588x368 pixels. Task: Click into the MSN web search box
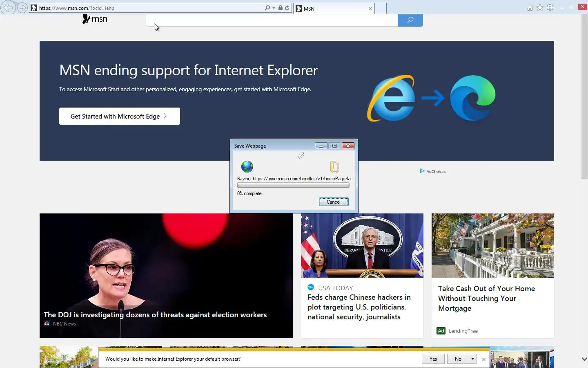click(x=272, y=20)
